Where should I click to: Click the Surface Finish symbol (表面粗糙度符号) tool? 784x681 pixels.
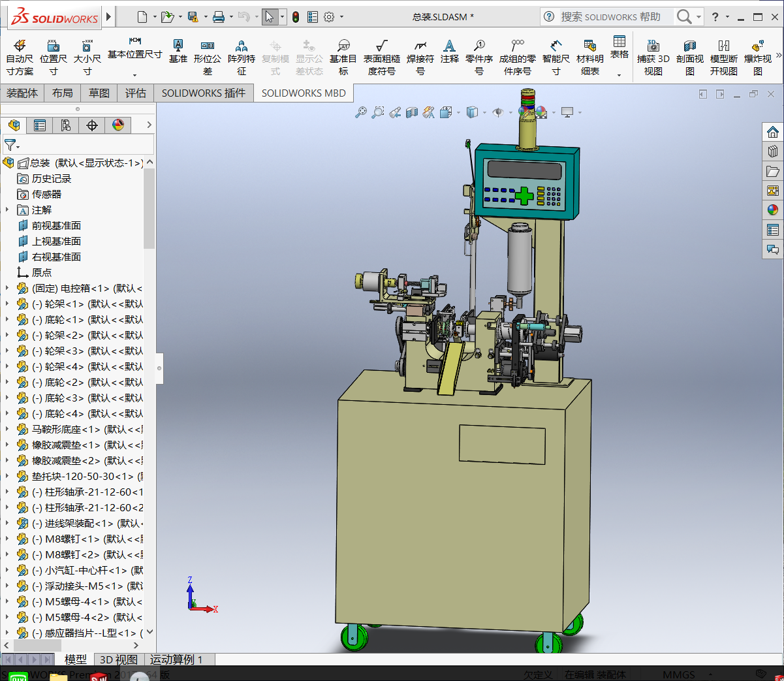[382, 57]
